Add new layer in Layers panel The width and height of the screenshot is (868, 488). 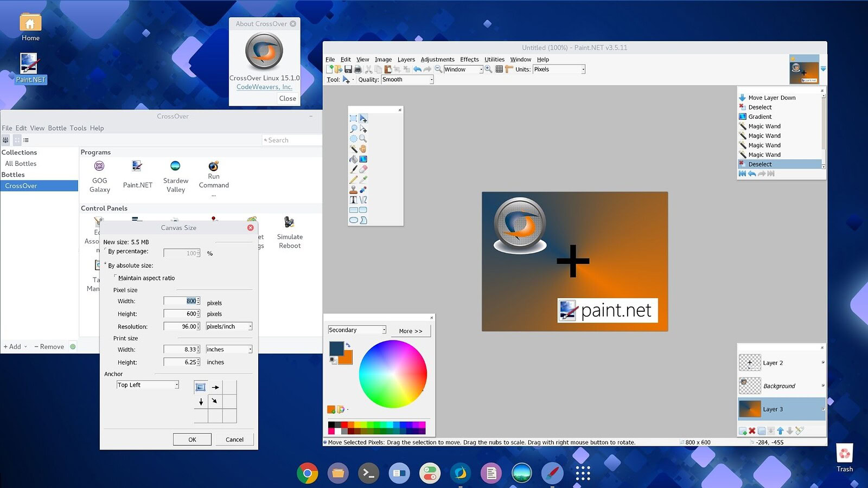[x=743, y=431]
